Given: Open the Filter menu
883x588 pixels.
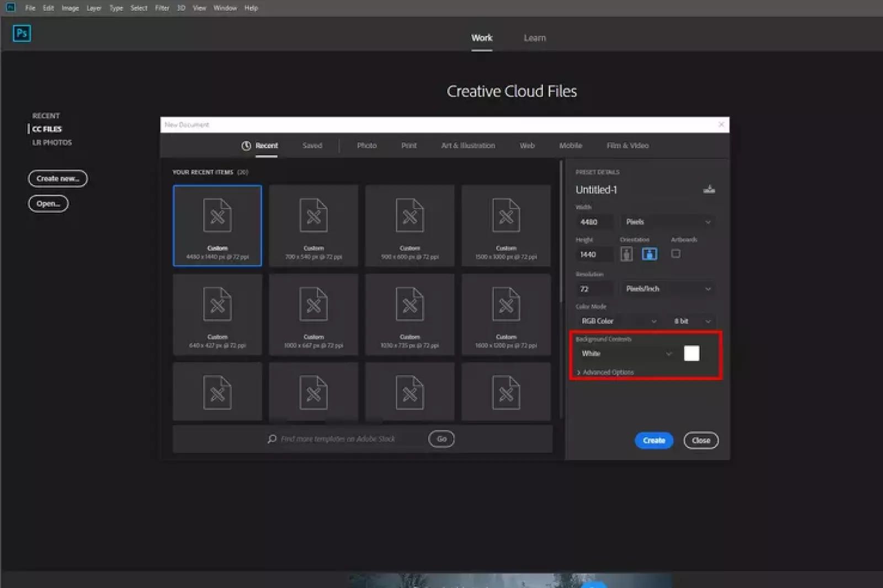Looking at the screenshot, I should [x=162, y=8].
